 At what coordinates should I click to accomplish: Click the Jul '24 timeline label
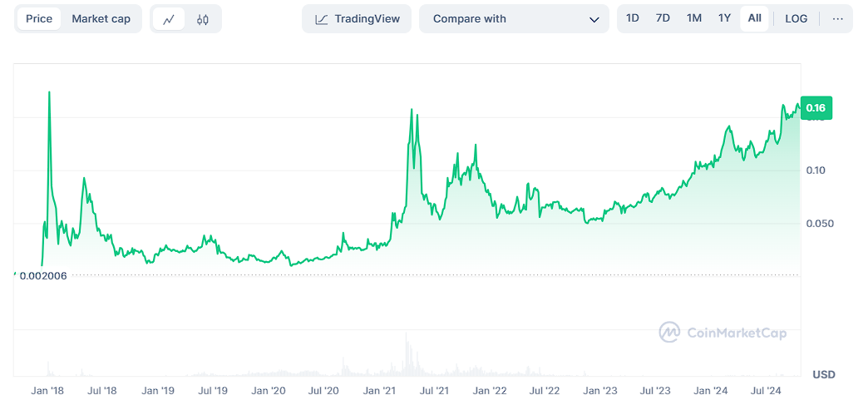coord(765,391)
